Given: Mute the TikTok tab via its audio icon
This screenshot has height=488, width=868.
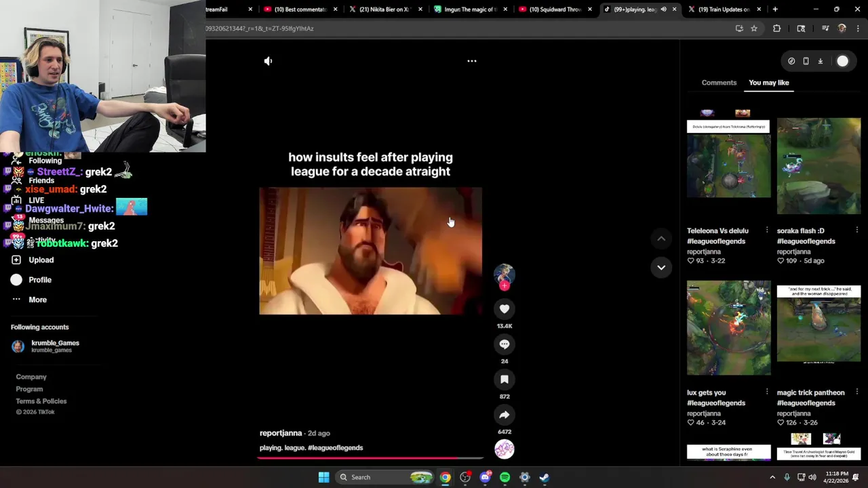Looking at the screenshot, I should (663, 9).
